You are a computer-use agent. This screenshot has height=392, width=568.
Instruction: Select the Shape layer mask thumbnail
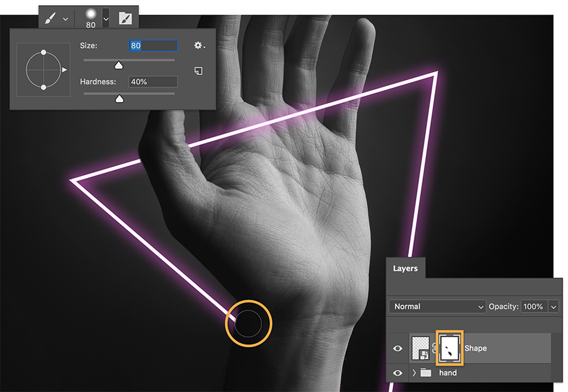pyautogui.click(x=450, y=347)
